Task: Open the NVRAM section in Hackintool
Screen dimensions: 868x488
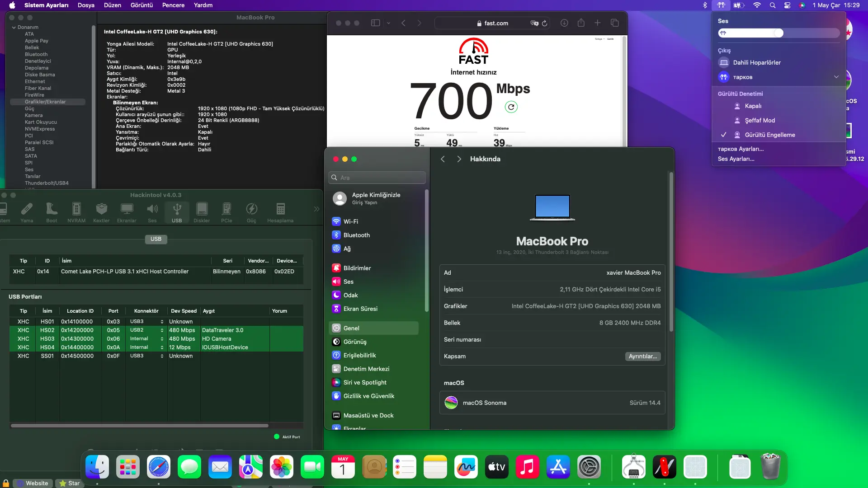Action: tap(76, 212)
